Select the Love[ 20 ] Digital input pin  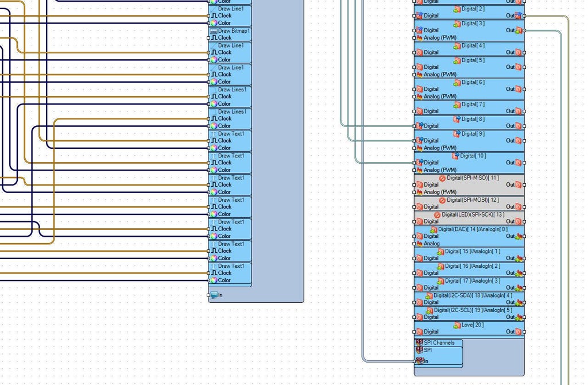pyautogui.click(x=427, y=332)
